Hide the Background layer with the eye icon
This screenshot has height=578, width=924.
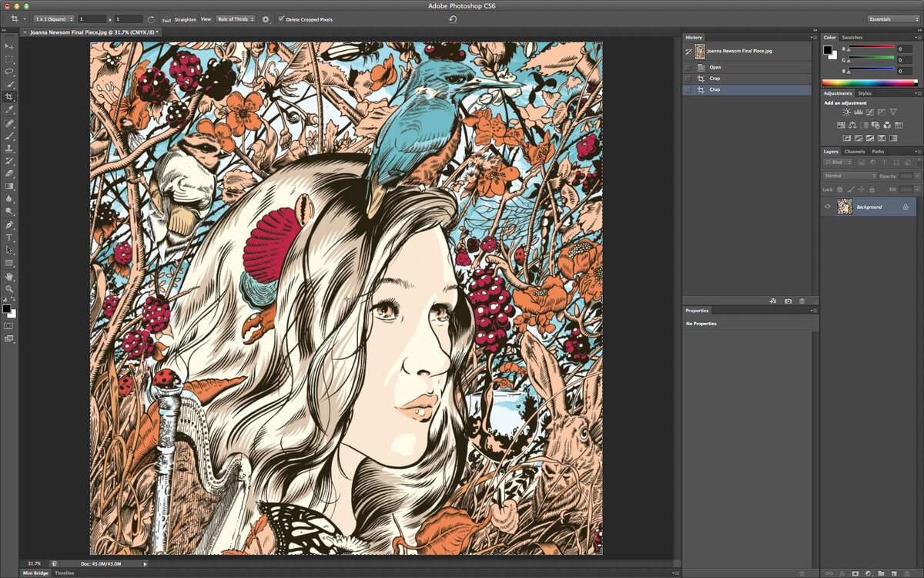(x=828, y=207)
